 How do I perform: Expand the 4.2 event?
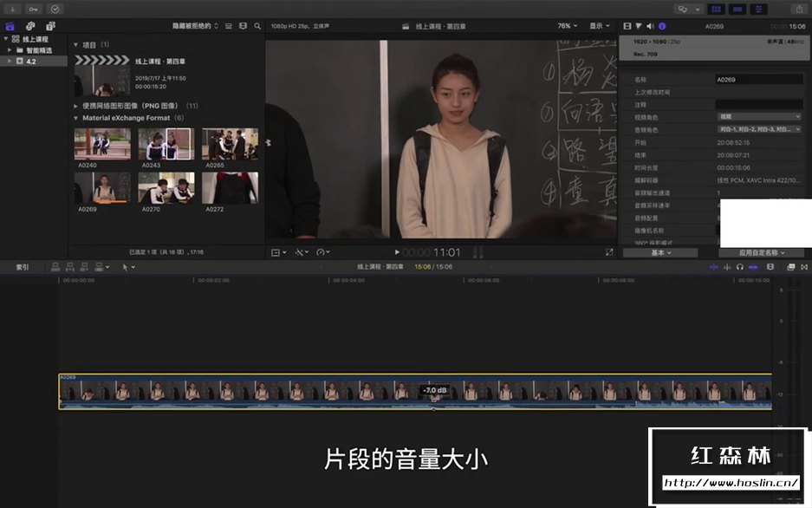[x=10, y=61]
